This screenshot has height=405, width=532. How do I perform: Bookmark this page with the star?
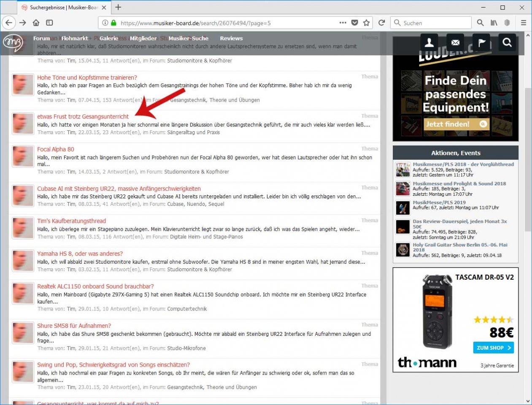(x=367, y=23)
